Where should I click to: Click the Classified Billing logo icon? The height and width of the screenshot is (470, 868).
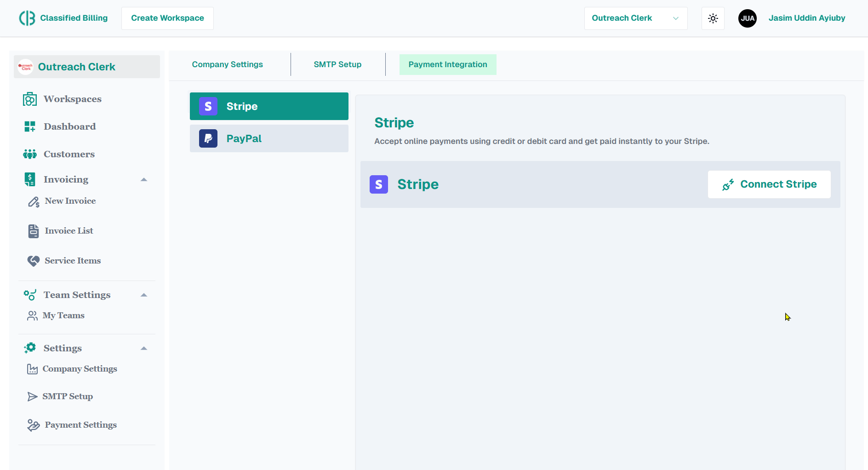[27, 18]
